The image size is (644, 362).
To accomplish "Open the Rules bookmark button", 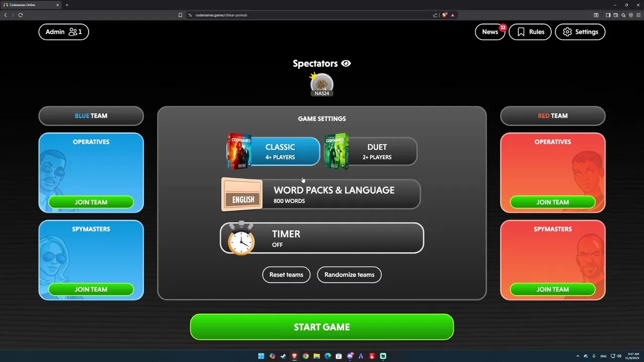I will (x=530, y=32).
